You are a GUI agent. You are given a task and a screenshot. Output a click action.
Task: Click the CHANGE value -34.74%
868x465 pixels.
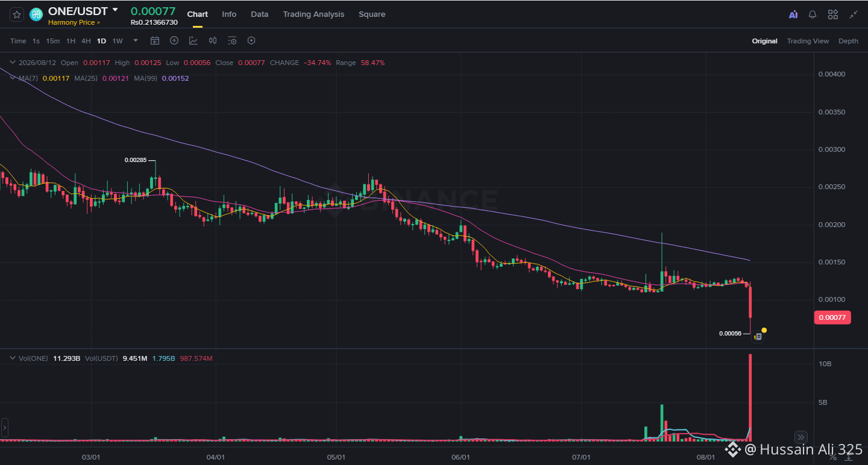318,63
